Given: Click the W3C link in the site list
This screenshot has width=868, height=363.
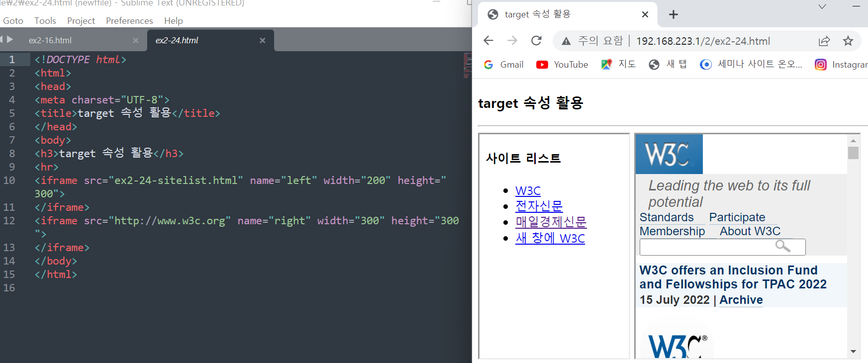Looking at the screenshot, I should tap(528, 191).
